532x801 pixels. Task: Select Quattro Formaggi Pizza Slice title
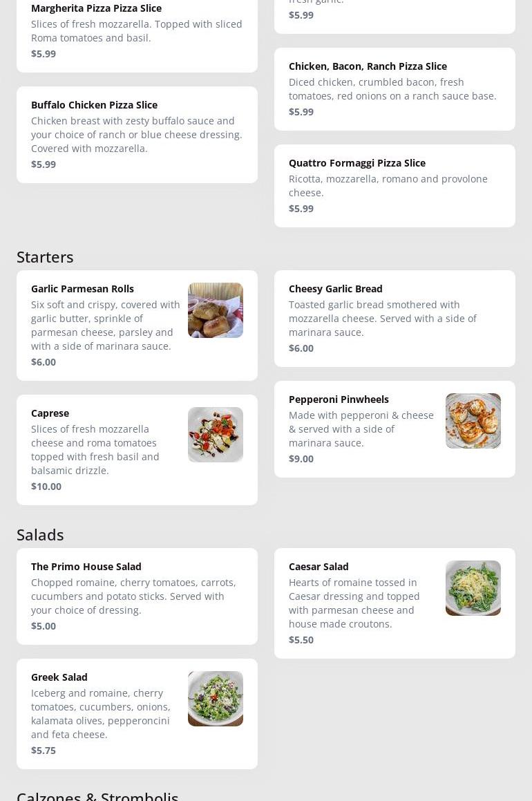[x=357, y=163]
